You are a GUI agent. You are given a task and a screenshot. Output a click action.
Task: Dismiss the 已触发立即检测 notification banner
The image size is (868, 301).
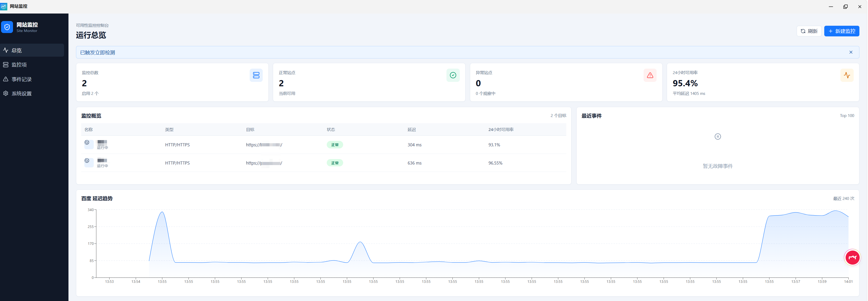(851, 53)
